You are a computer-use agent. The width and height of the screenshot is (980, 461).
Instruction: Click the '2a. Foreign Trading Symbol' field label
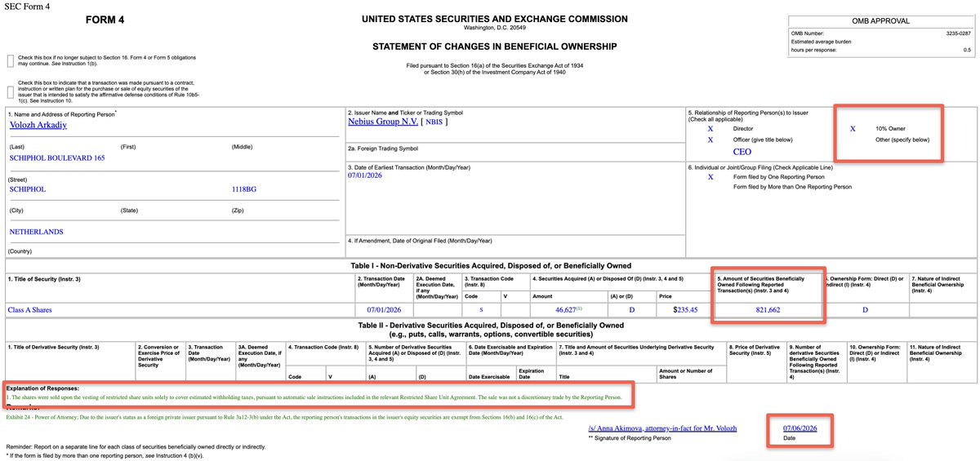tap(383, 148)
